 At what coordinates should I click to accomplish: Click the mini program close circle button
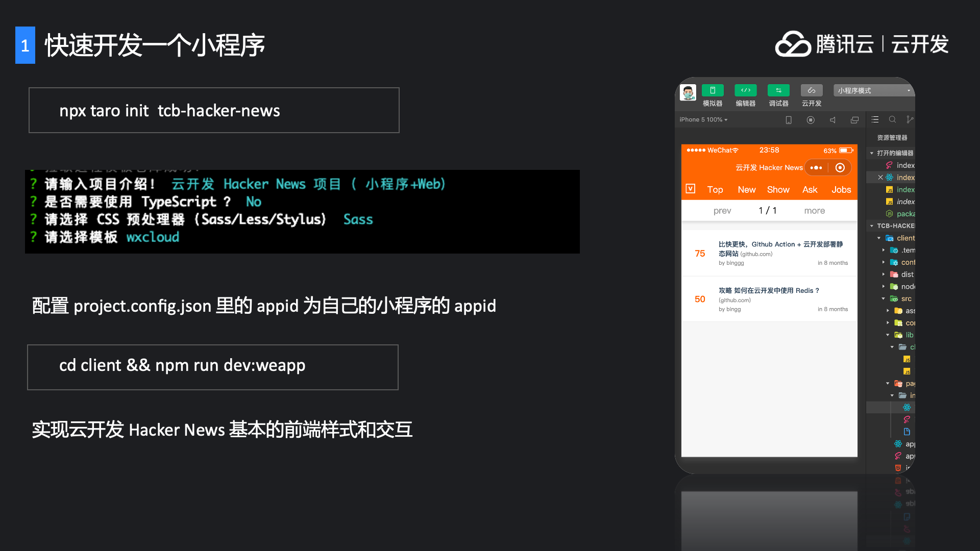click(x=840, y=168)
